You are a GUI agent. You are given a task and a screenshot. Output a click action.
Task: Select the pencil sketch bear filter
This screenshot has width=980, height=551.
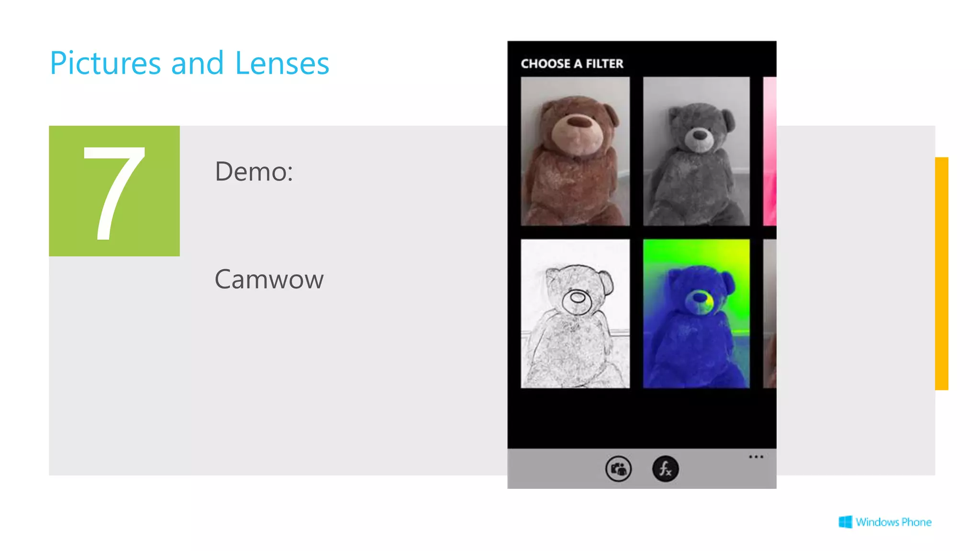tap(575, 314)
